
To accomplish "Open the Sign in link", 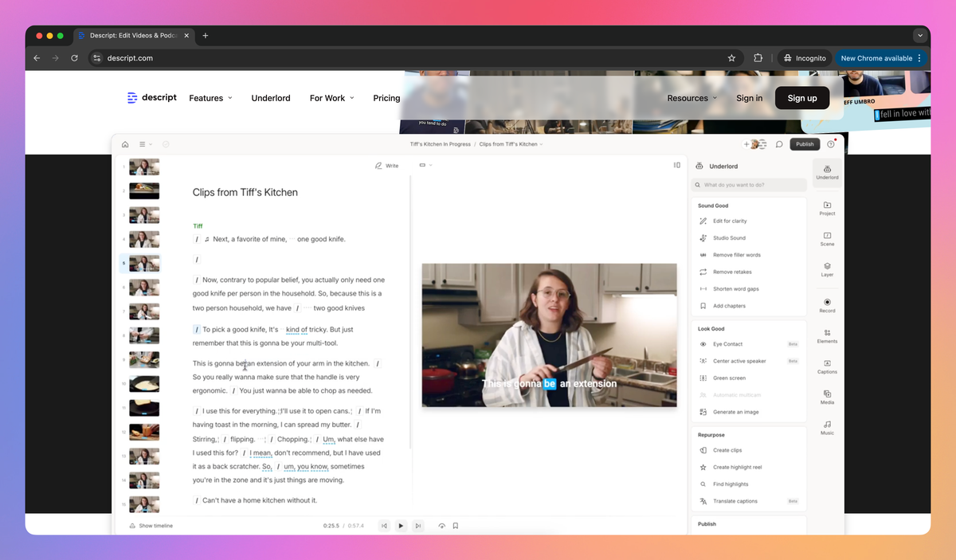I will pyautogui.click(x=749, y=98).
